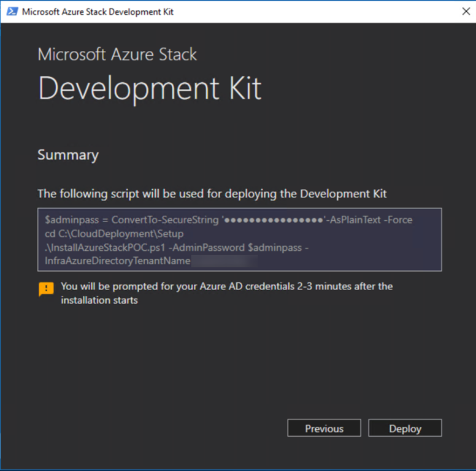
Task: Click the '-AsPlainText -Force' script text
Action: tap(370, 220)
